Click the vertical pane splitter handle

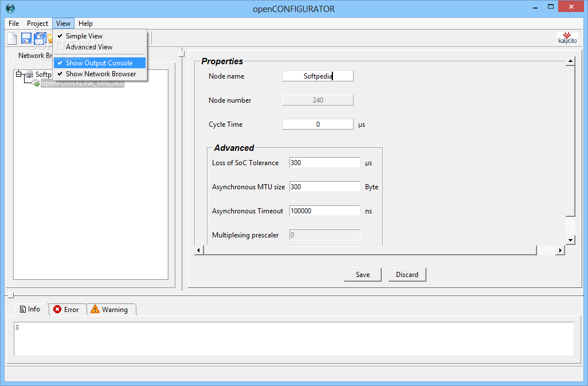[x=182, y=54]
